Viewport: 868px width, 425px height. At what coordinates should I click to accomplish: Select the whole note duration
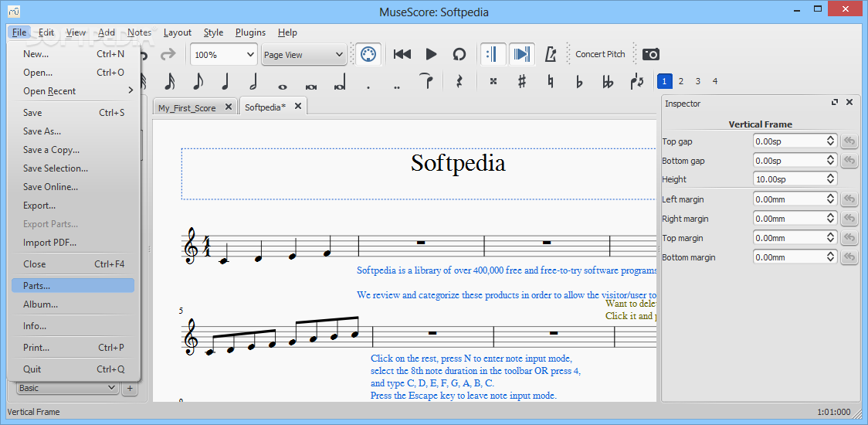coord(283,86)
